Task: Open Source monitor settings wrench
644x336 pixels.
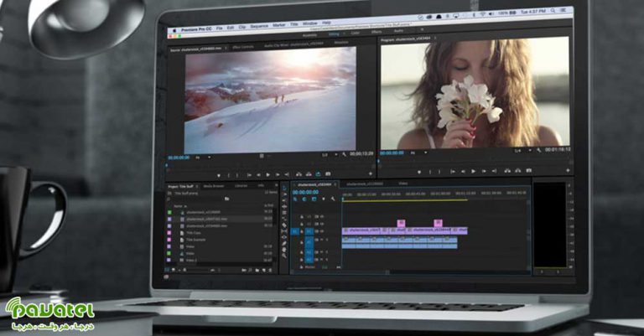Action: [x=344, y=154]
